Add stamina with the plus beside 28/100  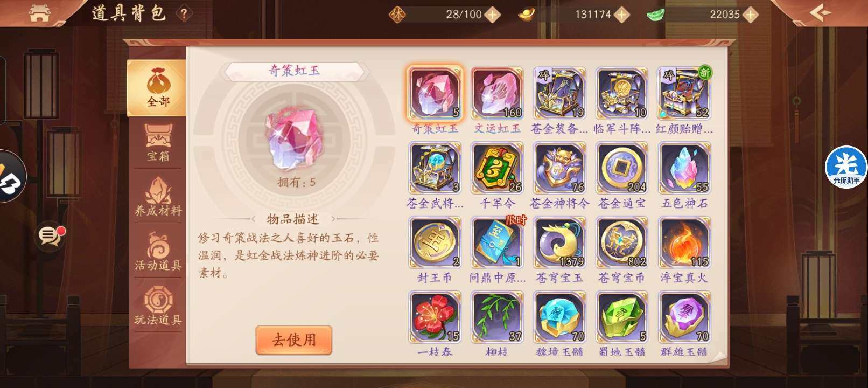492,15
